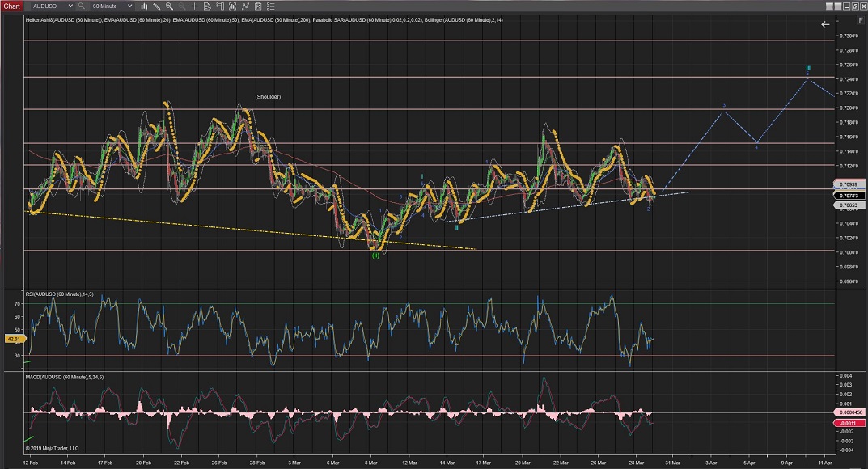Select the crosshair cursor tool
868x469 pixels.
pyautogui.click(x=194, y=6)
